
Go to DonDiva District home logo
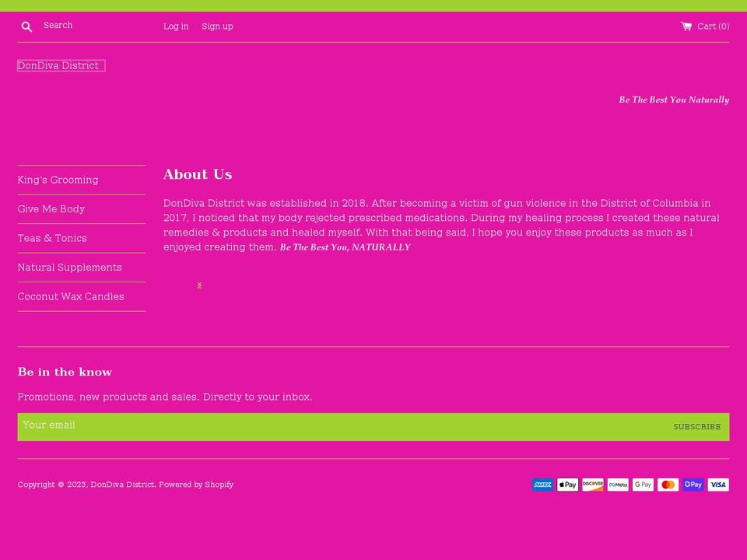point(61,65)
